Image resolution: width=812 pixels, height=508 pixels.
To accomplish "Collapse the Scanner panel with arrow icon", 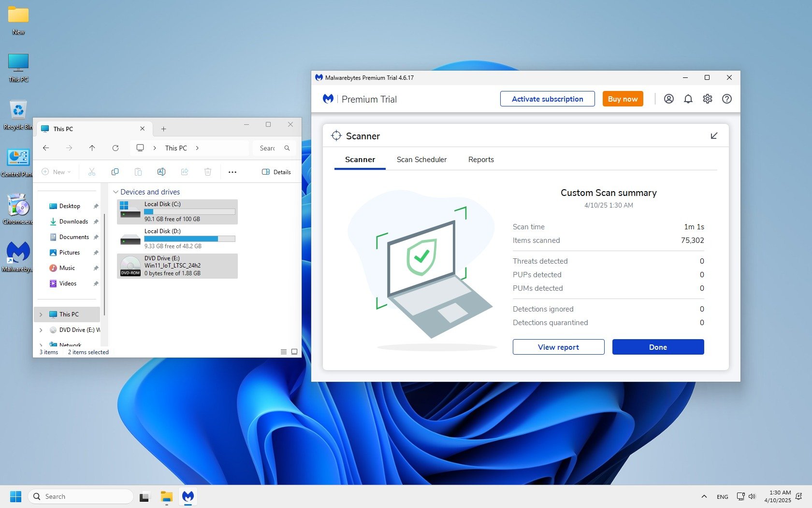I will coord(714,136).
